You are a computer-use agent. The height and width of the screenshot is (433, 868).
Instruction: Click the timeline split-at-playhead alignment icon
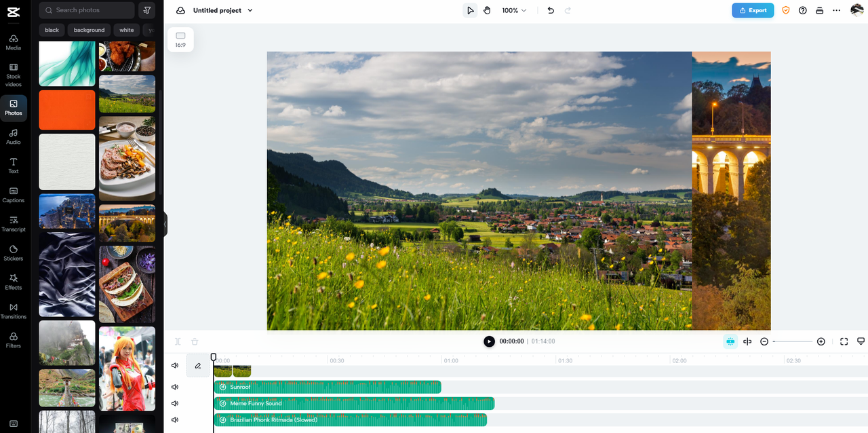pos(747,341)
